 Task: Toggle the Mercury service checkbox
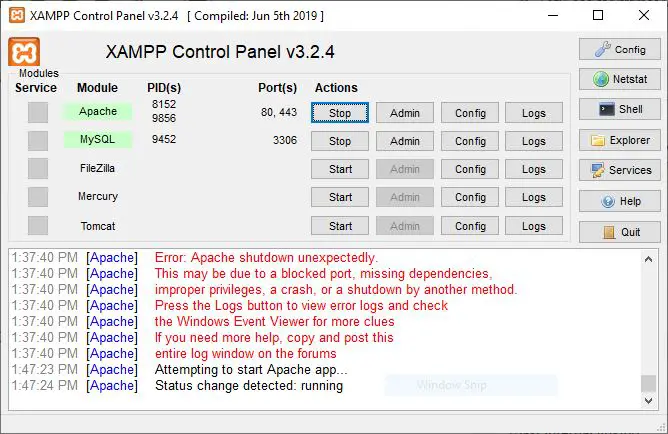coord(38,197)
